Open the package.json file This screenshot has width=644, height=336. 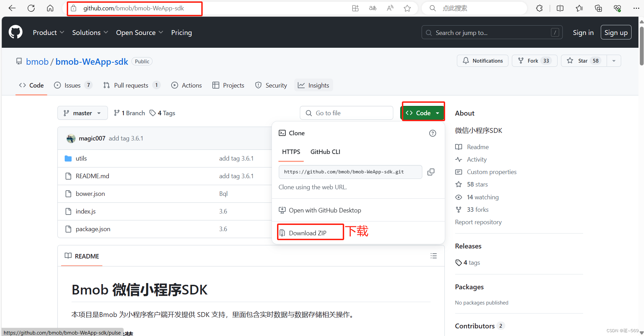coord(93,229)
